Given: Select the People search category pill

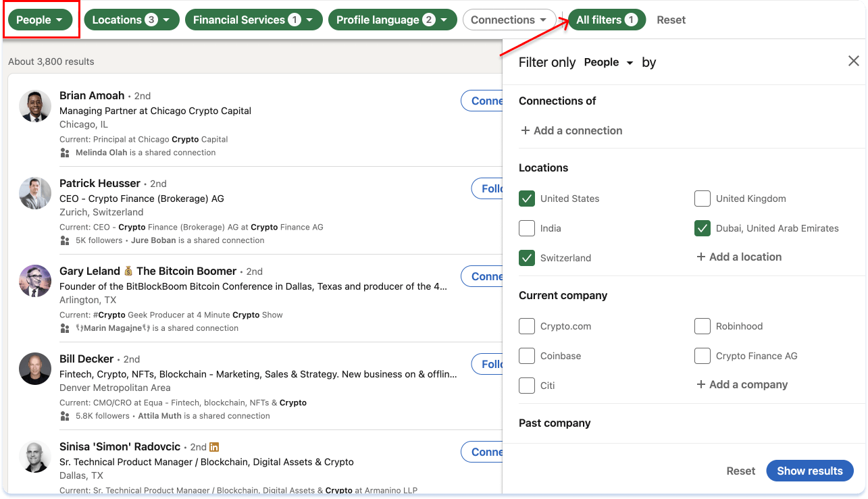Looking at the screenshot, I should [x=39, y=20].
